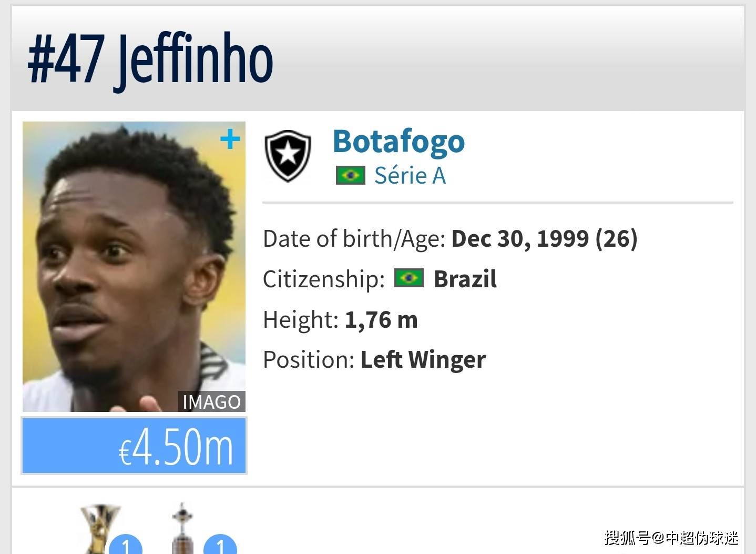756x554 pixels.
Task: Open the Série A league link
Action: [410, 175]
